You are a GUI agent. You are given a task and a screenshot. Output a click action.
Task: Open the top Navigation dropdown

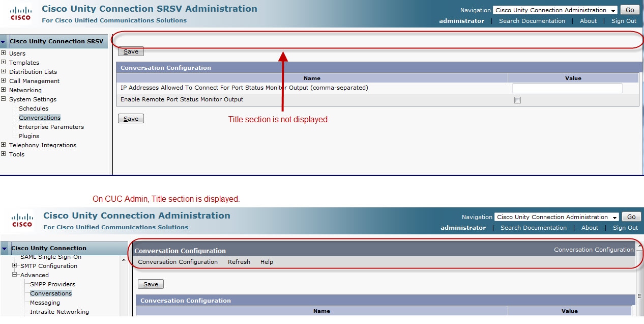[x=555, y=10]
